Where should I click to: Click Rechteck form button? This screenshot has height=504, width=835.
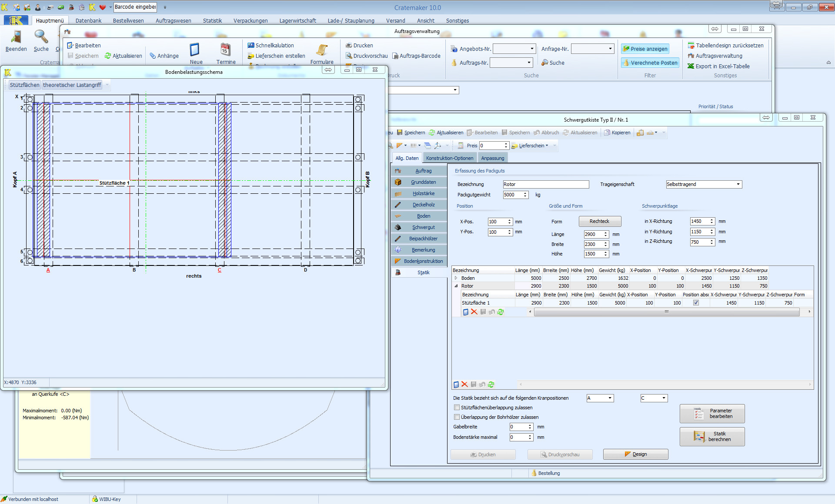(x=600, y=221)
